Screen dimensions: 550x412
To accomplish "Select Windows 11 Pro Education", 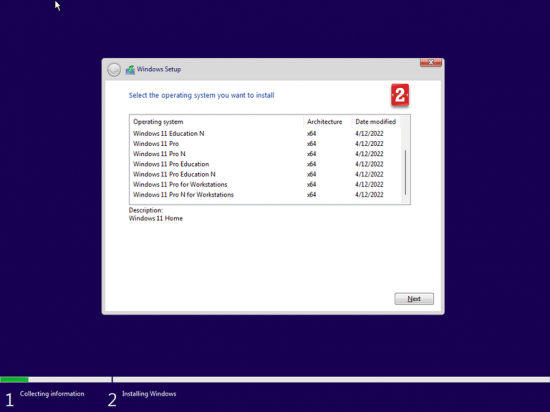I will [265, 164].
